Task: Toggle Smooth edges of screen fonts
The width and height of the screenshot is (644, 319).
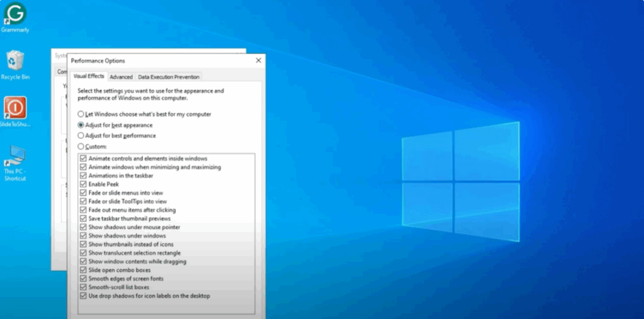Action: pyautogui.click(x=83, y=278)
